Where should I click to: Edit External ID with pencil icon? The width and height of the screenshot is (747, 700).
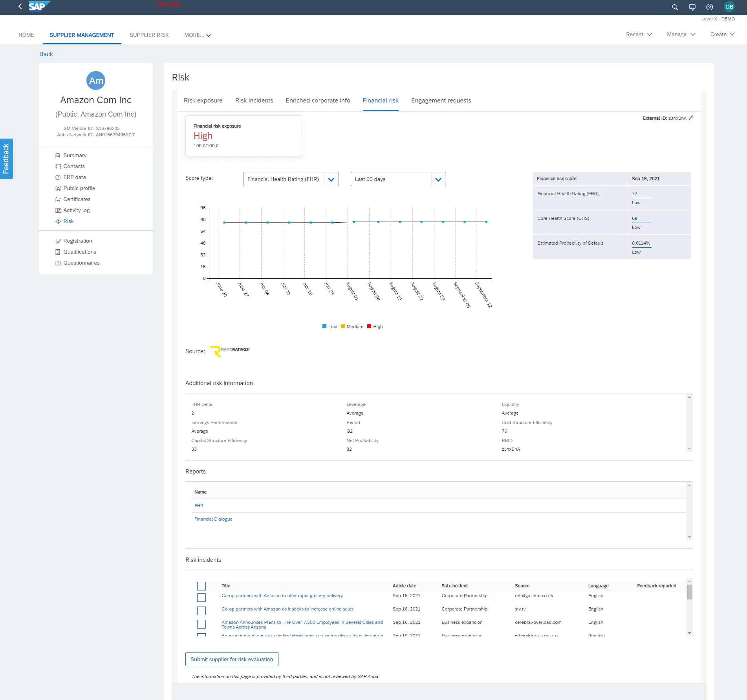[x=691, y=118]
